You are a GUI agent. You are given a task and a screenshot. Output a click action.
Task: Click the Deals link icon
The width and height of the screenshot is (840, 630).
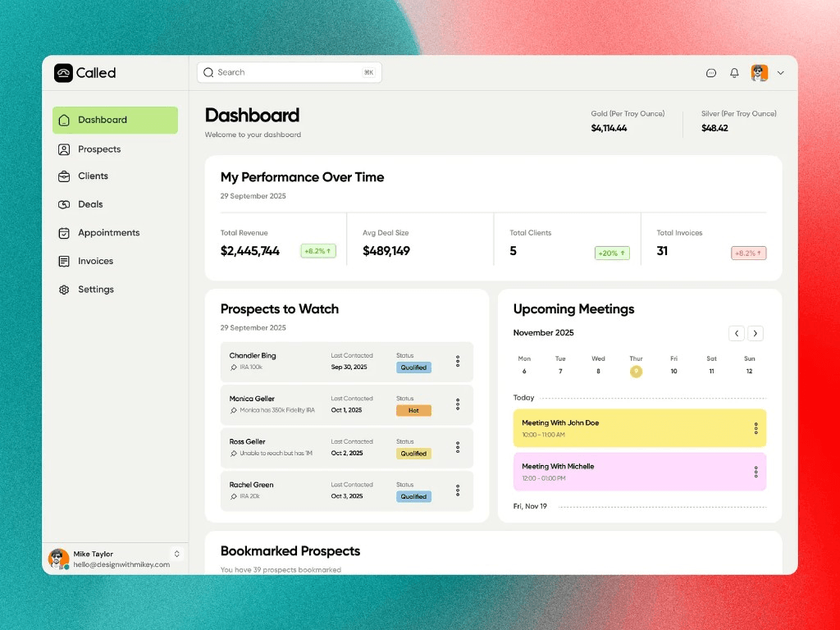pos(64,204)
